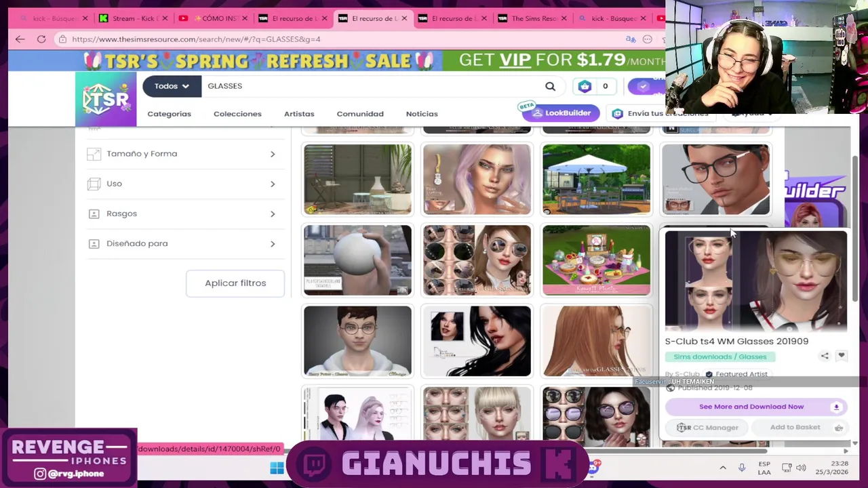The height and width of the screenshot is (488, 868).
Task: Open black-haired woman hairstyle thumbnail
Action: pos(477,341)
